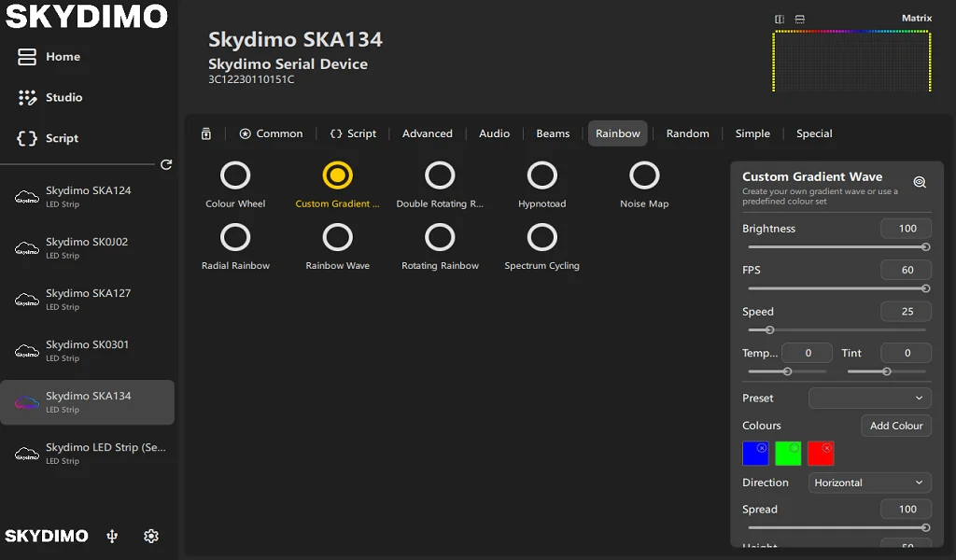The height and width of the screenshot is (560, 956).
Task: Click the Speed slider track
Action: (836, 329)
